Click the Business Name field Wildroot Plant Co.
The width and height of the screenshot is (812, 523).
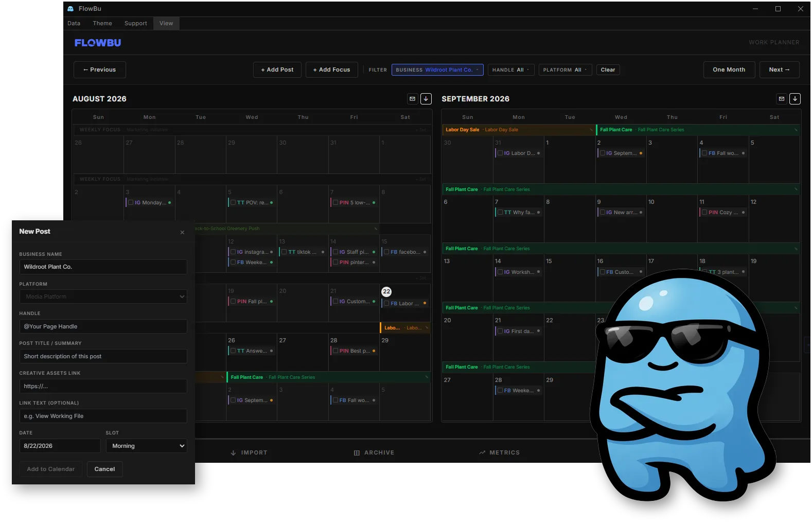coord(103,267)
